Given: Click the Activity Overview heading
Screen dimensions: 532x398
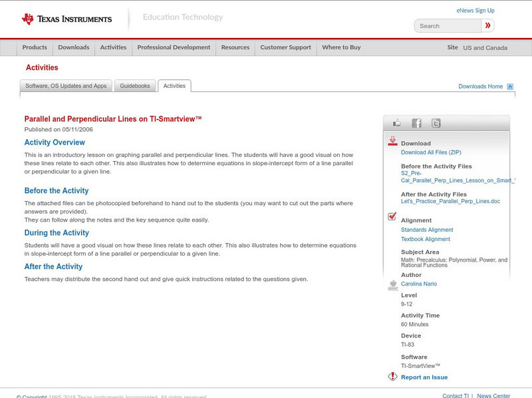Looking at the screenshot, I should [x=55, y=142].
